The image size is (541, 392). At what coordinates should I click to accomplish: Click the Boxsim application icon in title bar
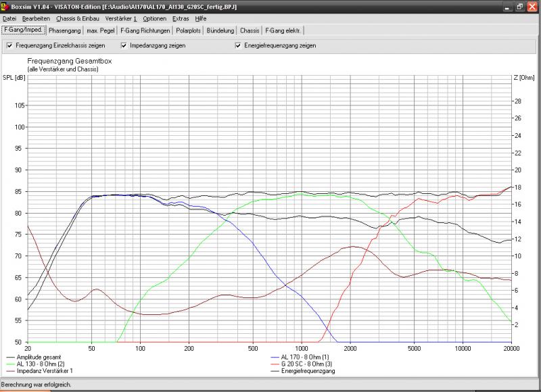point(5,7)
